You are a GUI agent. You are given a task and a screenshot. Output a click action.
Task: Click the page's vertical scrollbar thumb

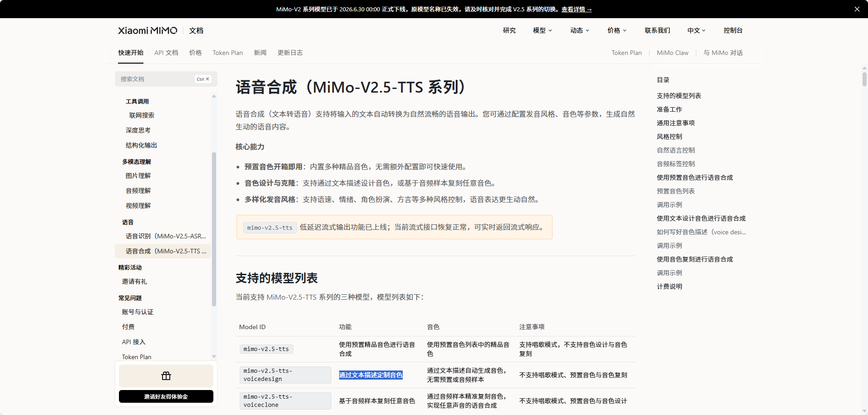864,79
